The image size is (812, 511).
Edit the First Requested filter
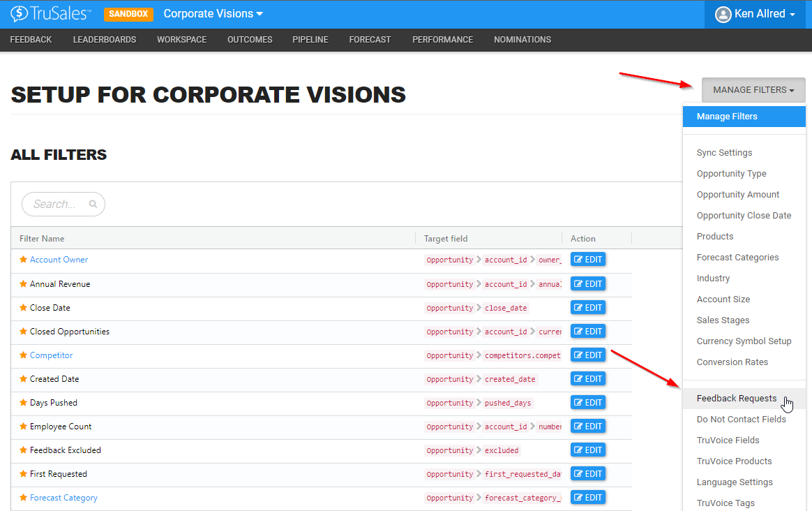point(588,474)
